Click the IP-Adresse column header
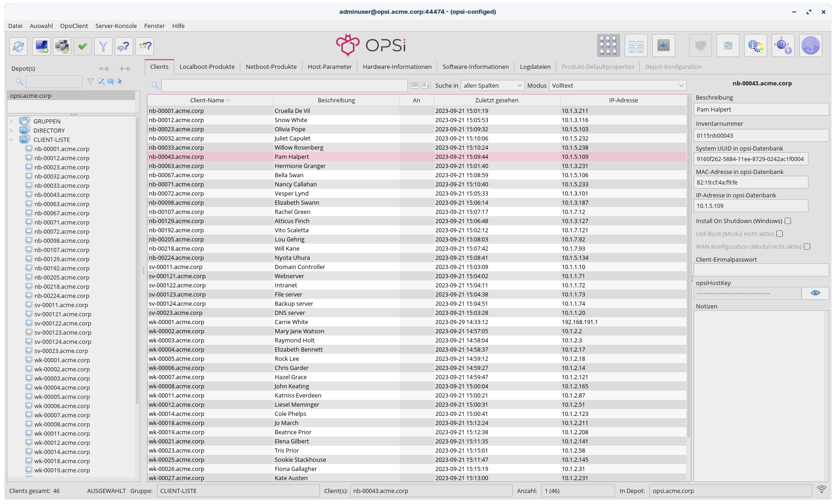 pos(623,100)
